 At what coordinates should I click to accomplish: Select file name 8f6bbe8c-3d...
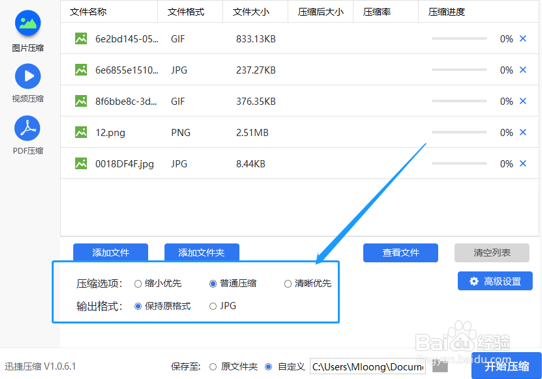pyautogui.click(x=126, y=101)
